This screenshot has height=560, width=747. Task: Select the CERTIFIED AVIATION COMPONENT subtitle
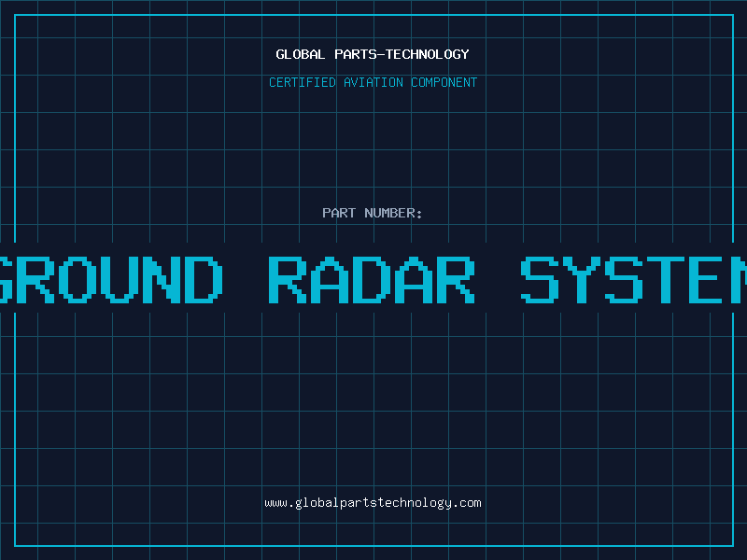tap(373, 82)
